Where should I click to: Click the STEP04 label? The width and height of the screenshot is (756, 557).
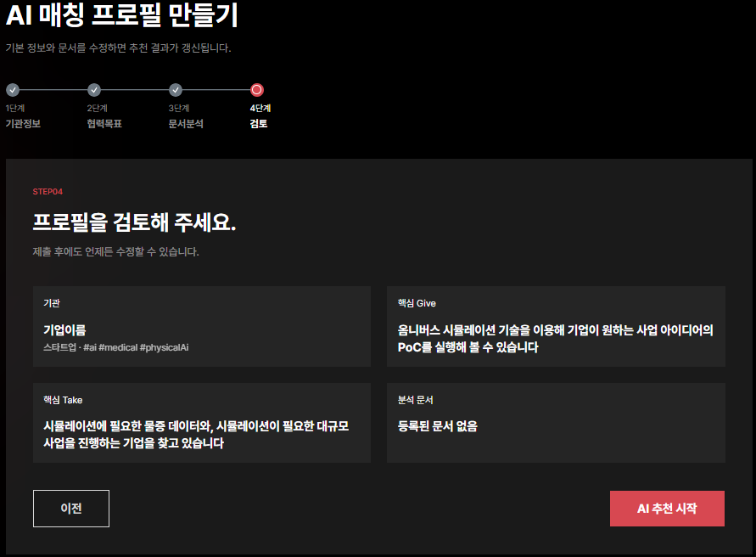(48, 192)
